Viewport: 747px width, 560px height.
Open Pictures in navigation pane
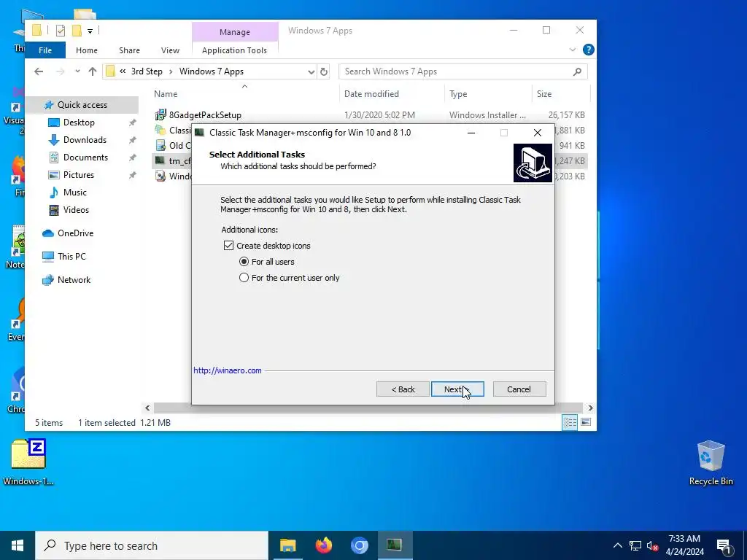pos(79,175)
